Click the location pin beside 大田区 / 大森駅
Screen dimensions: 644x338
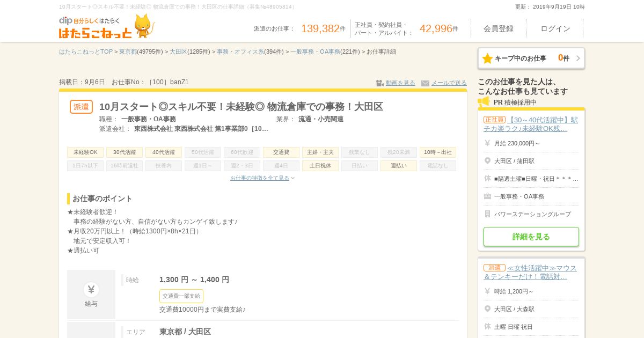tap(487, 309)
